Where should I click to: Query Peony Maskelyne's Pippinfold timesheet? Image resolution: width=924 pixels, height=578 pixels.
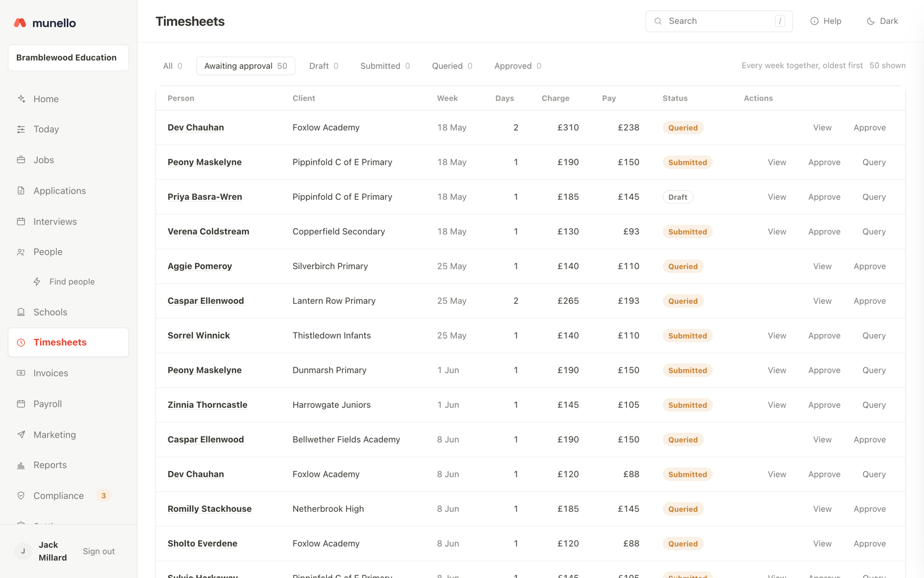click(x=874, y=162)
